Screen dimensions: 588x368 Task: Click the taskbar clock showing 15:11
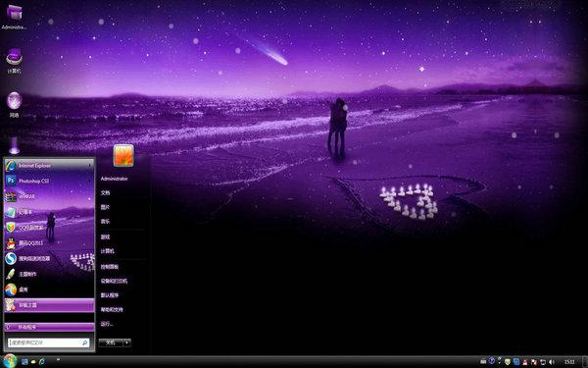pyautogui.click(x=569, y=362)
